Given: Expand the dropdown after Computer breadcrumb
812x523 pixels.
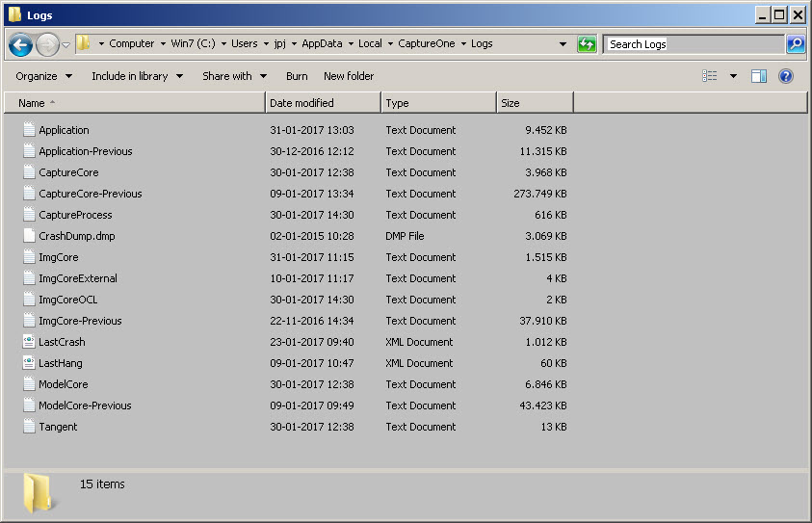Looking at the screenshot, I should tap(163, 44).
